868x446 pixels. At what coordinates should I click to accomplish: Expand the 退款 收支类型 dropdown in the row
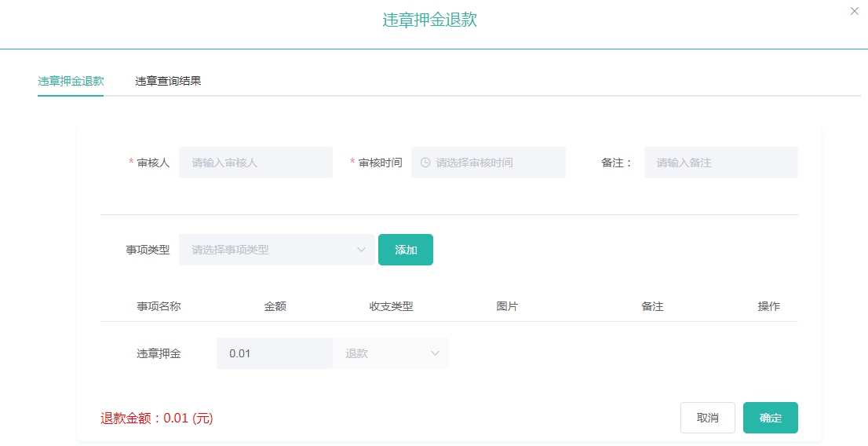pos(391,353)
